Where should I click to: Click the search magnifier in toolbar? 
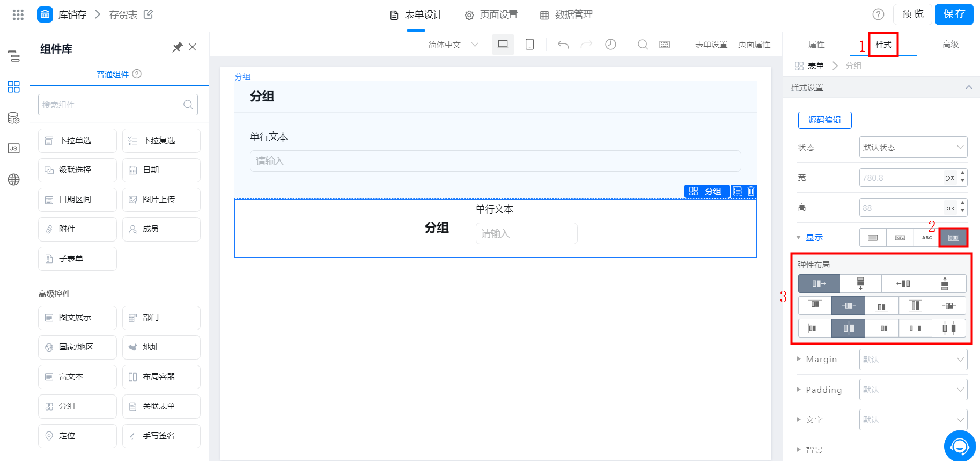point(643,45)
